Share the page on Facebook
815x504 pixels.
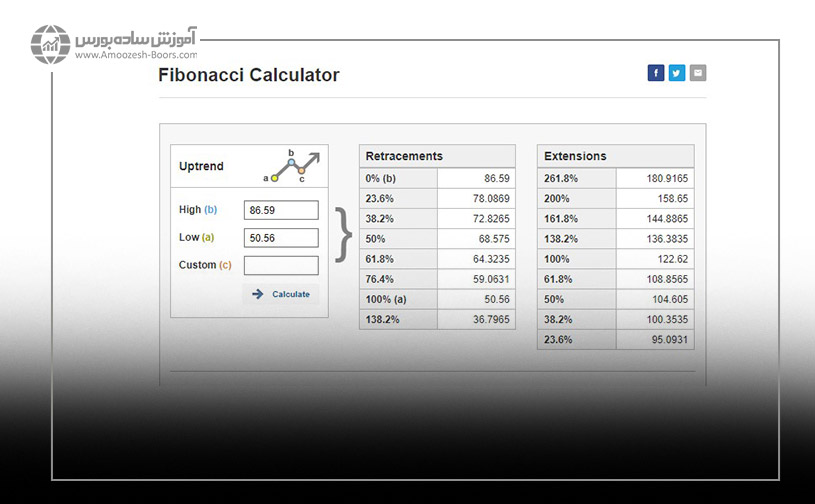[x=656, y=73]
